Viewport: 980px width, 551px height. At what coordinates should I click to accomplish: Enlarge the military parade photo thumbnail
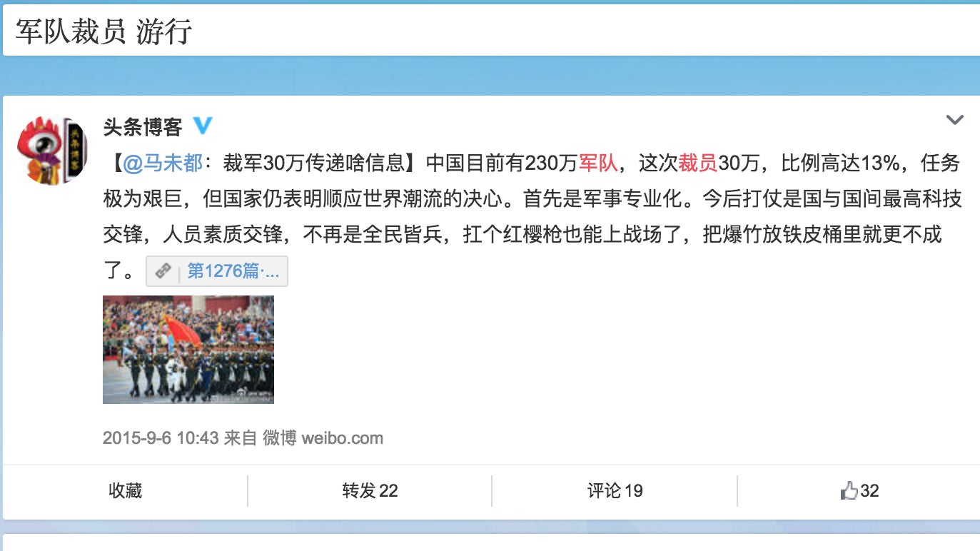click(x=188, y=350)
